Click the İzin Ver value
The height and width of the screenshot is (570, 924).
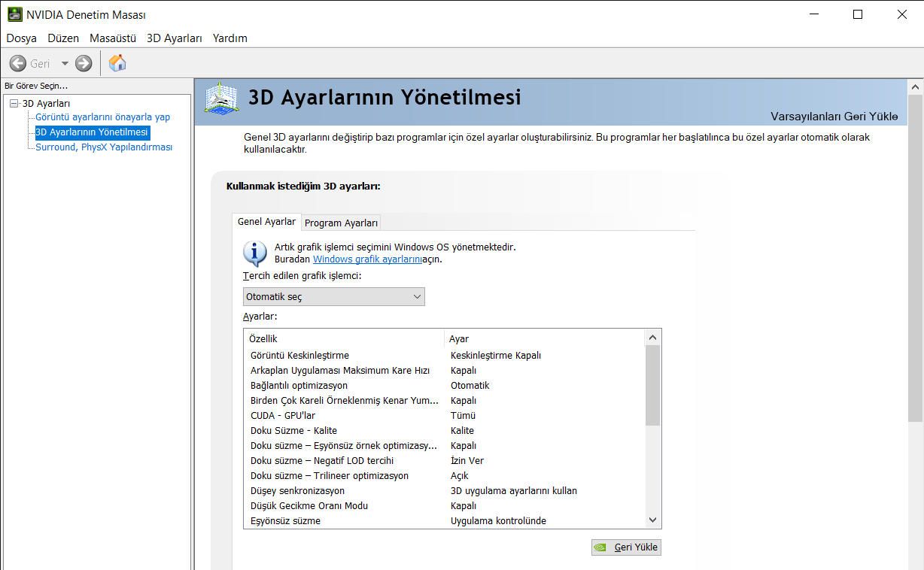coord(467,460)
